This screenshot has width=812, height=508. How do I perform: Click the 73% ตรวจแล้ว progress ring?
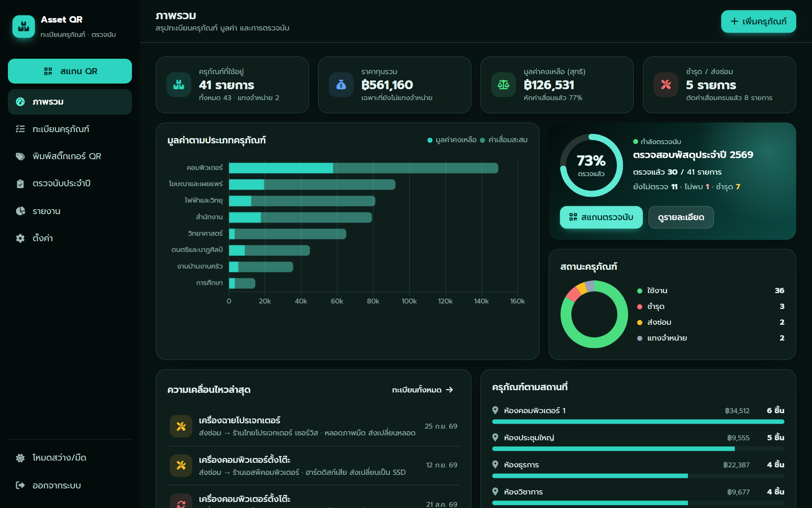click(591, 165)
